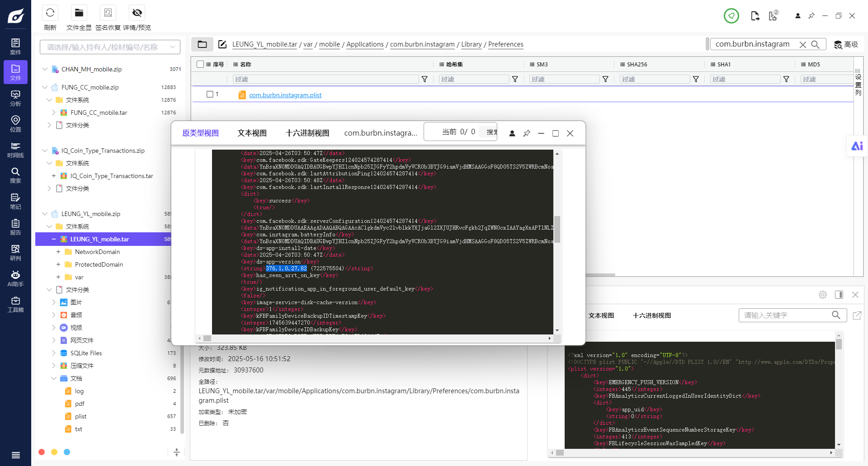Switch to 原类型视图 tab in popup
Screen dimensions: 868x466
pos(200,133)
